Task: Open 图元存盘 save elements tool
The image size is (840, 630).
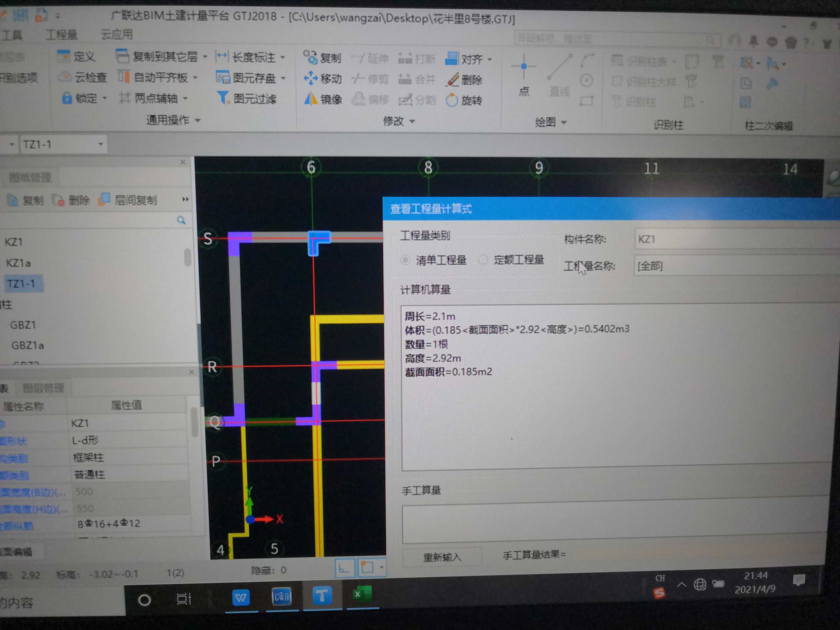Action: tap(246, 78)
